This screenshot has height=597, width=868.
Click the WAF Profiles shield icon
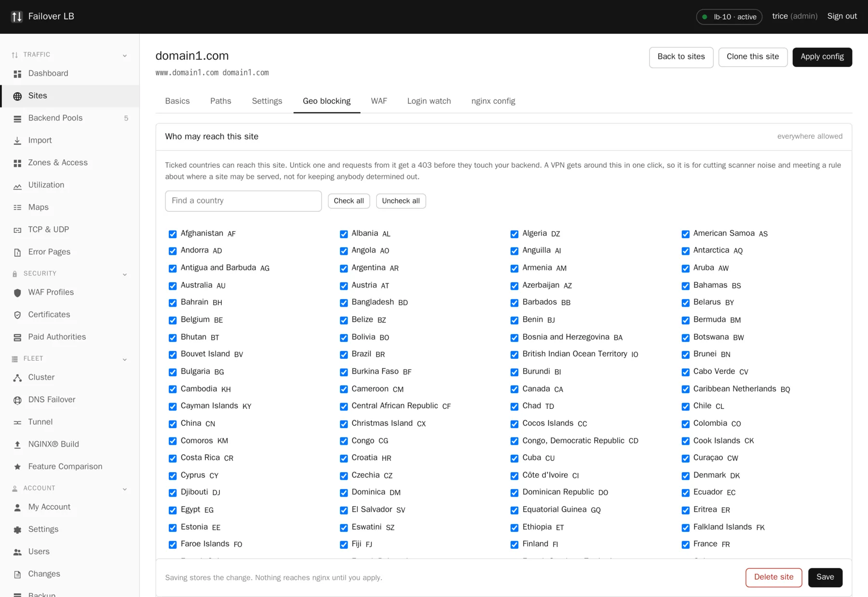(x=17, y=293)
